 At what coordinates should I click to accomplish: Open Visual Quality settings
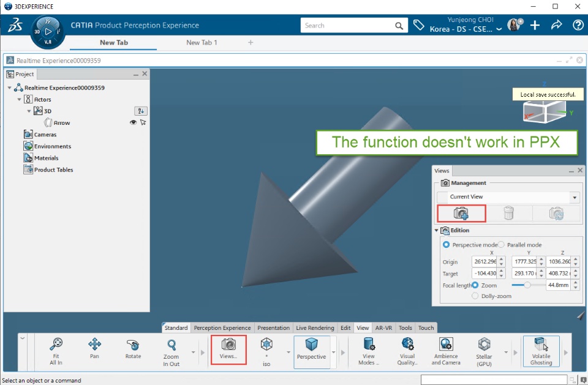[407, 351]
